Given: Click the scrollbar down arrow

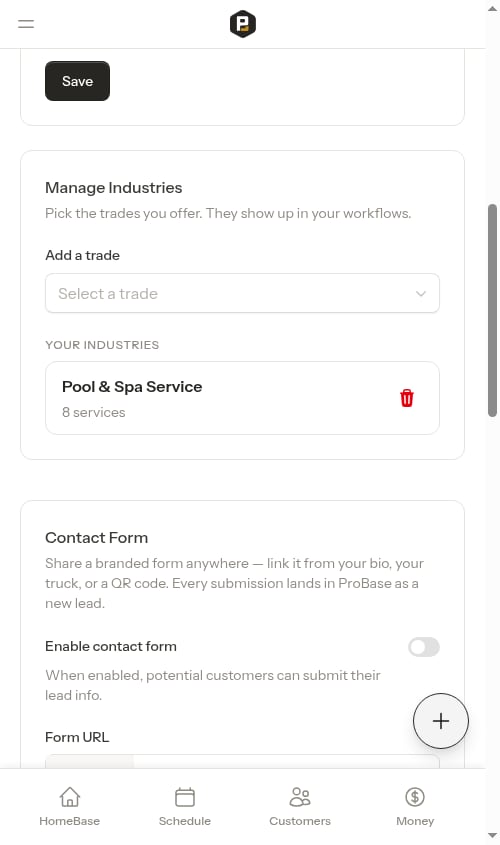Looking at the screenshot, I should coord(492,836).
